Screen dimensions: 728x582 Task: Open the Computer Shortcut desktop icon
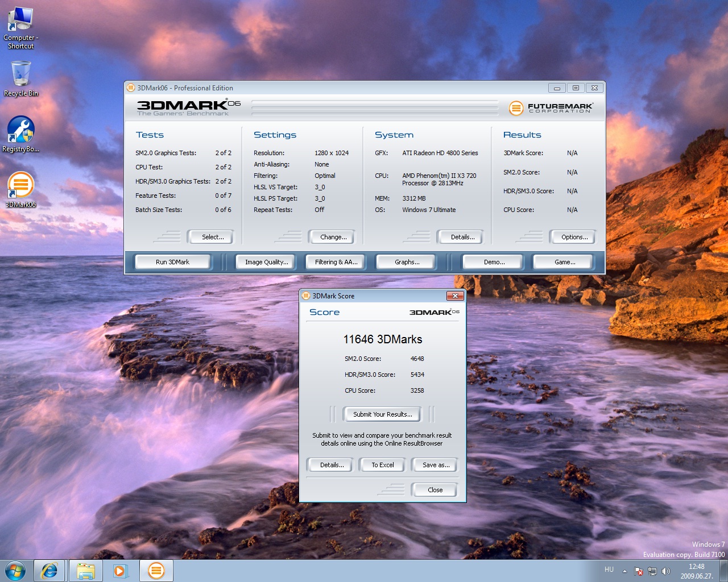(20, 27)
